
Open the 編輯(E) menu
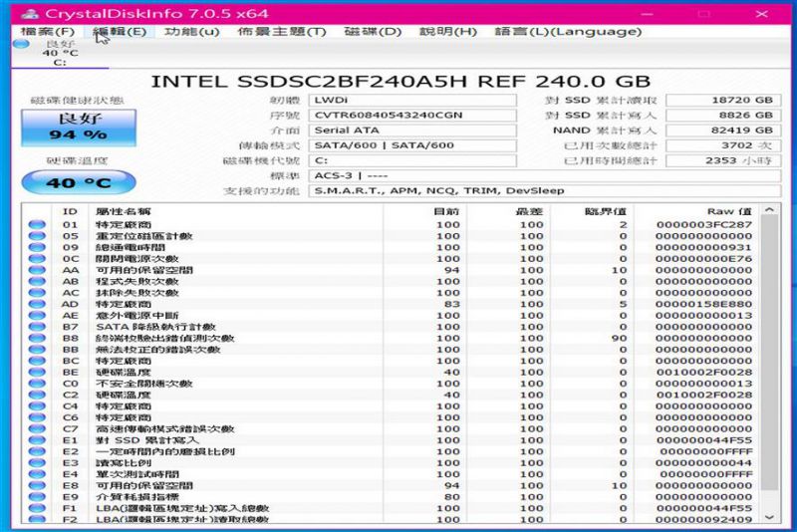coord(120,32)
